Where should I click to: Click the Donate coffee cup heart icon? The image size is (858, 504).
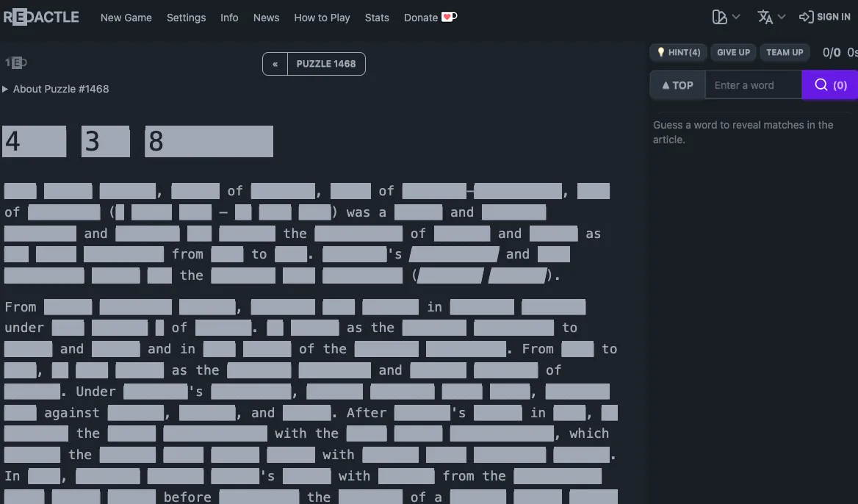click(x=449, y=17)
